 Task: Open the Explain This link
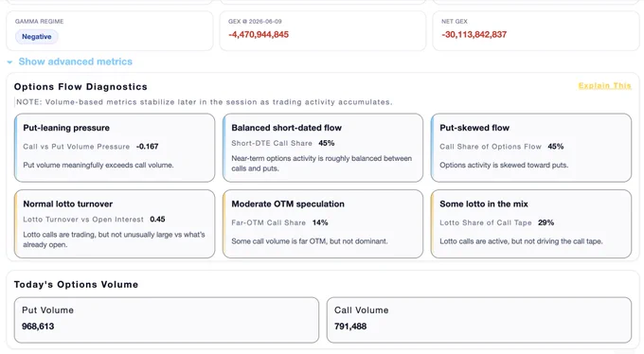(x=604, y=85)
